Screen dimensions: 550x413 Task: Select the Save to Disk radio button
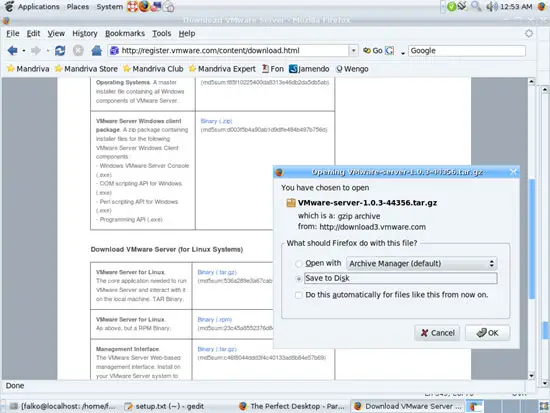(x=299, y=279)
